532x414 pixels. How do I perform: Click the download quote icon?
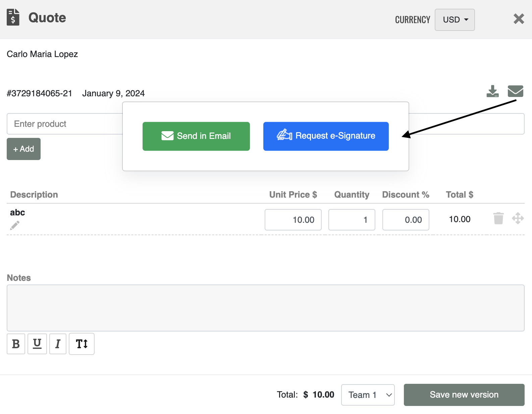coord(492,91)
